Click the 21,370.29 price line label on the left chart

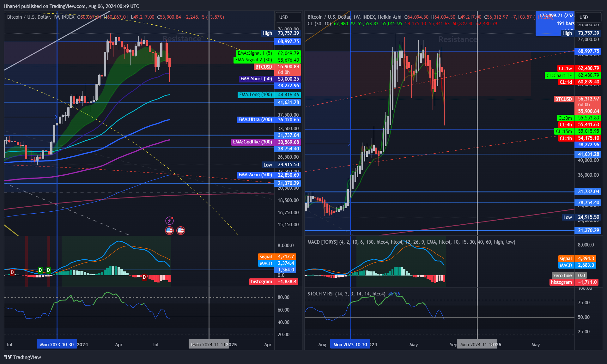[x=288, y=184]
